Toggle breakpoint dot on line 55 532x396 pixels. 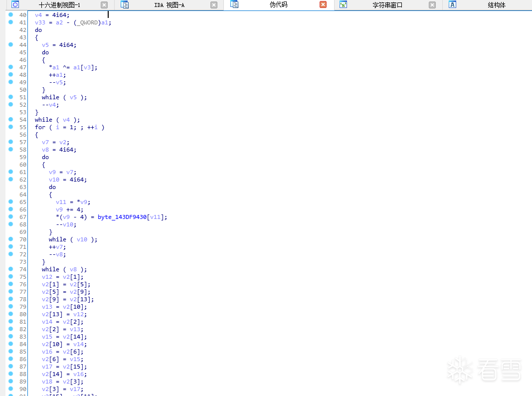[11, 127]
